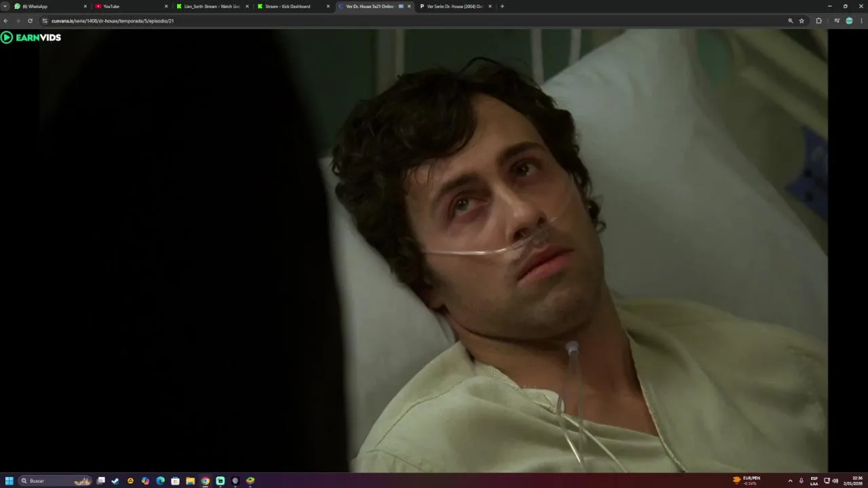Go back to previous page
This screenshot has height=488, width=868.
click(6, 21)
